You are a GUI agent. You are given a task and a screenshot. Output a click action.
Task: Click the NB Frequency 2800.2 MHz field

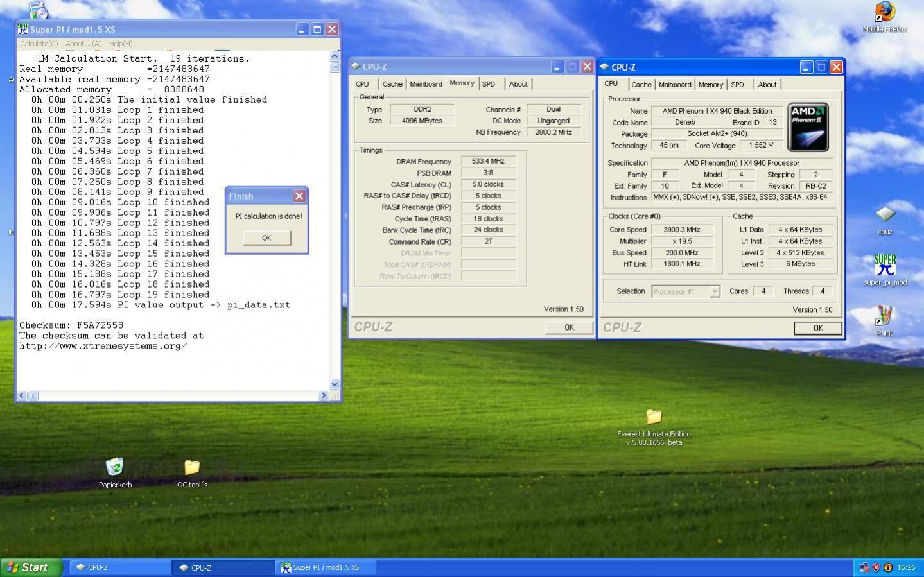click(554, 132)
